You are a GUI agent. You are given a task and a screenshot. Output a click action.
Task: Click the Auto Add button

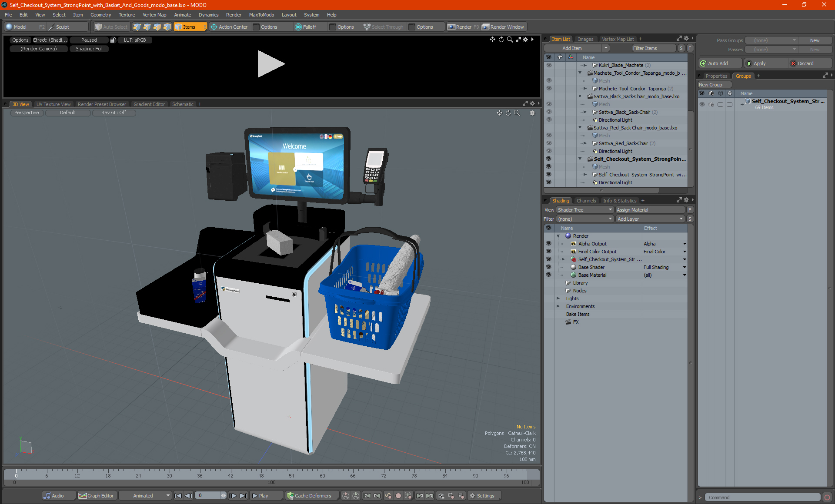[x=720, y=63]
